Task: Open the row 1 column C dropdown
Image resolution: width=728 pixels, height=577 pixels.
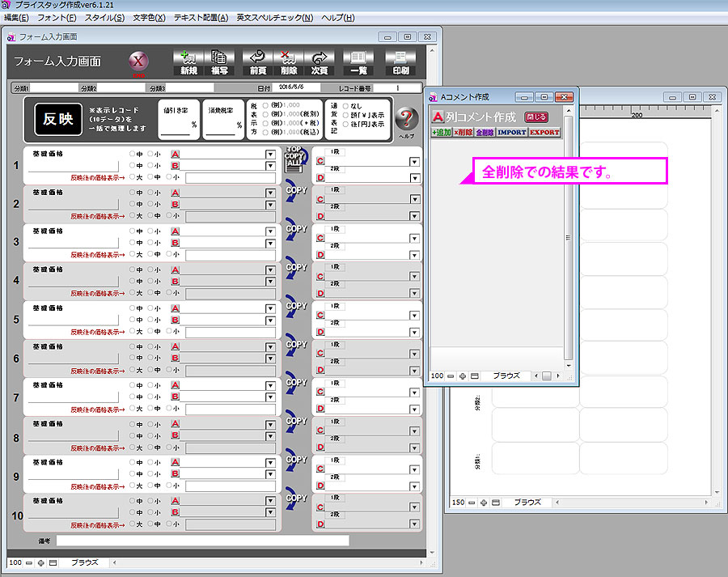Action: pyautogui.click(x=414, y=162)
